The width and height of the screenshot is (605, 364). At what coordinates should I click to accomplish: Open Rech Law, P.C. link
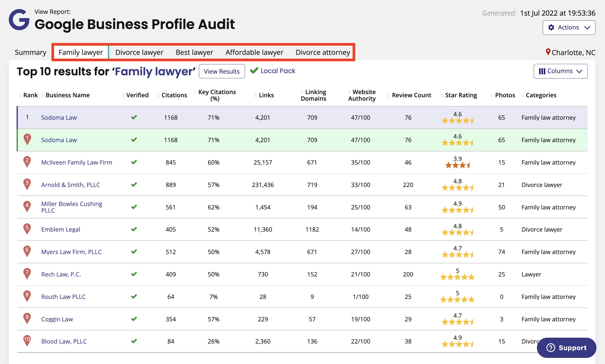click(61, 274)
